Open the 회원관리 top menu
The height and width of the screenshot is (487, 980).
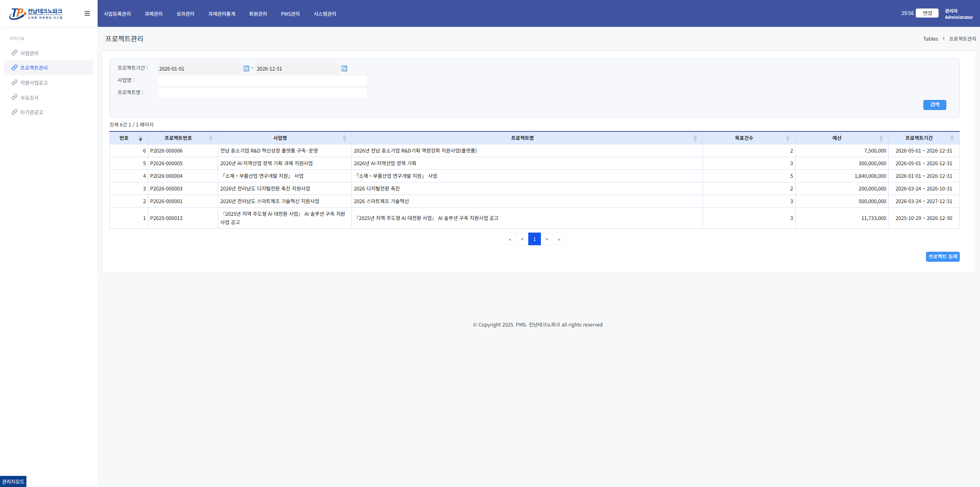(x=258, y=14)
